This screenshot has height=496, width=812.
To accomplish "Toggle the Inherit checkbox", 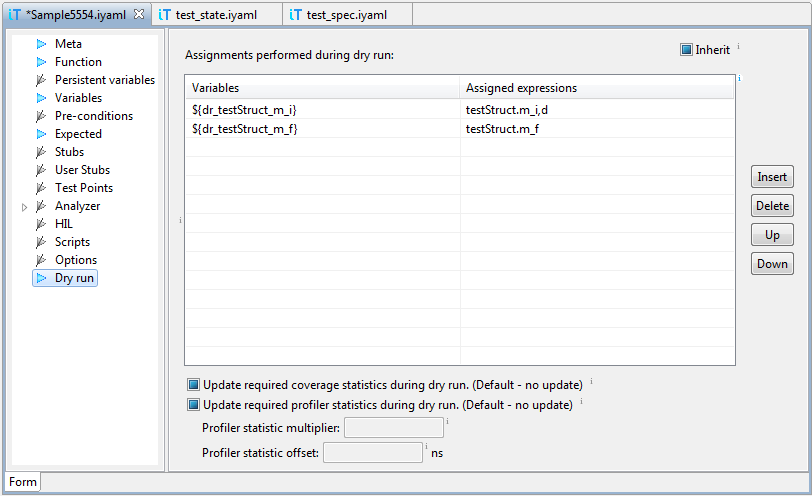I will point(686,50).
